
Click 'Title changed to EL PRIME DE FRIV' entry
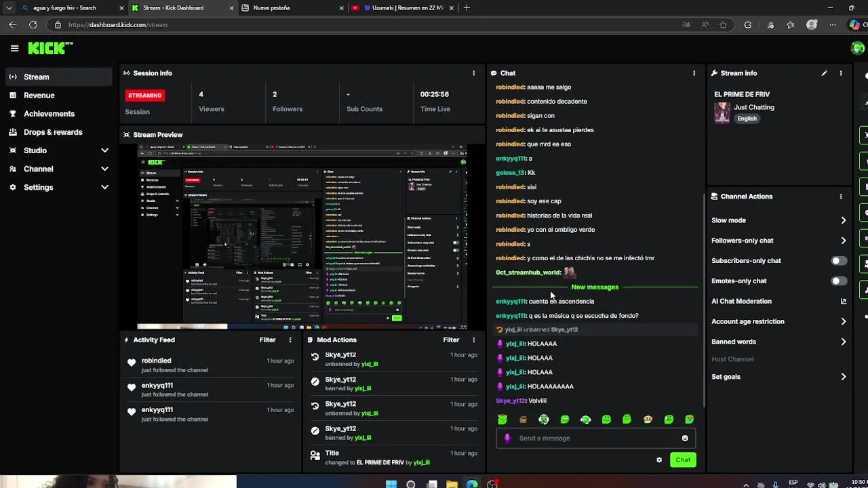[393, 458]
